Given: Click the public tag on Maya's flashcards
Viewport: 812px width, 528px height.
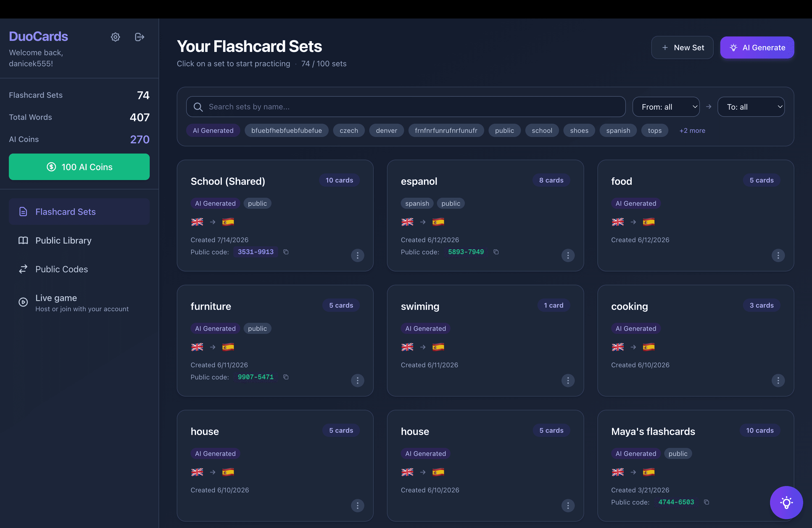Looking at the screenshot, I should [x=677, y=454].
